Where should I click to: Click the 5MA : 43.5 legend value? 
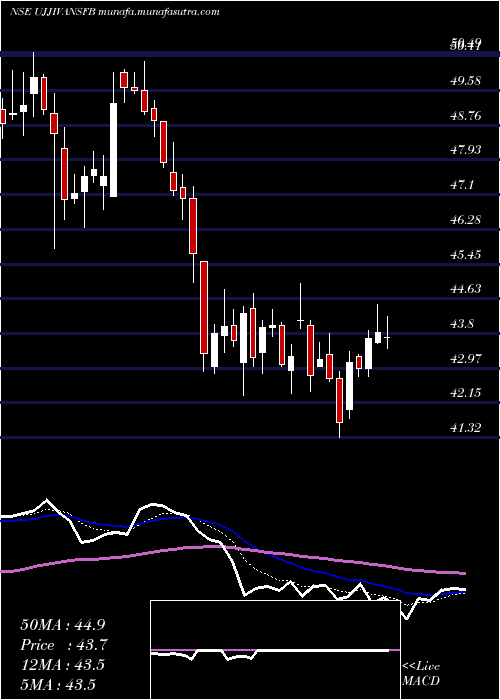tap(58, 684)
